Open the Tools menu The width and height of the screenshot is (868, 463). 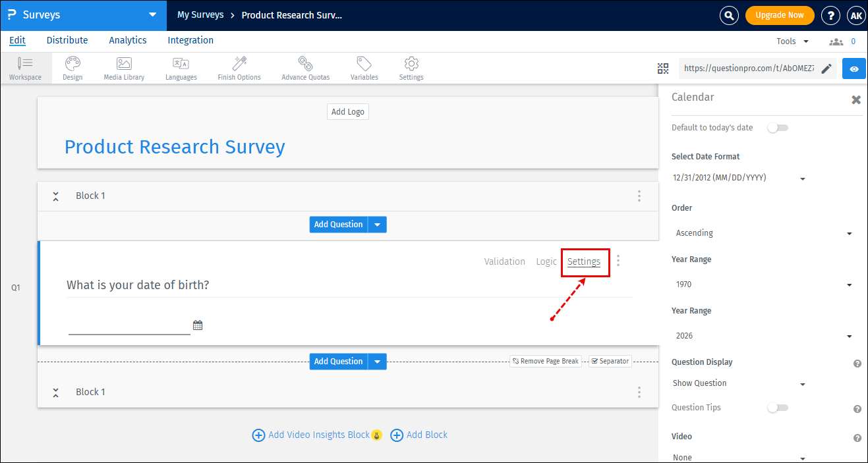pyautogui.click(x=791, y=40)
